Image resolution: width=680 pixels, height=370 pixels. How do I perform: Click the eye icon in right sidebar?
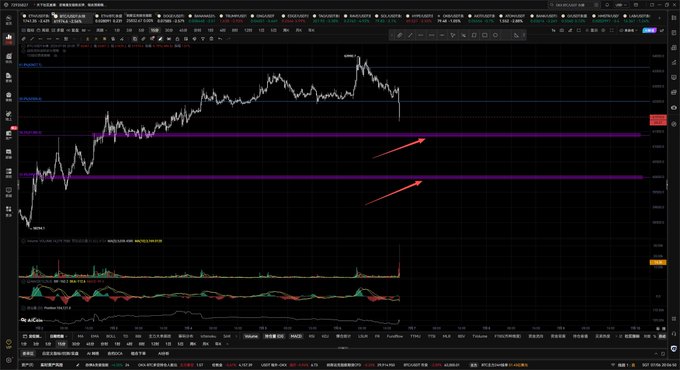point(673,107)
